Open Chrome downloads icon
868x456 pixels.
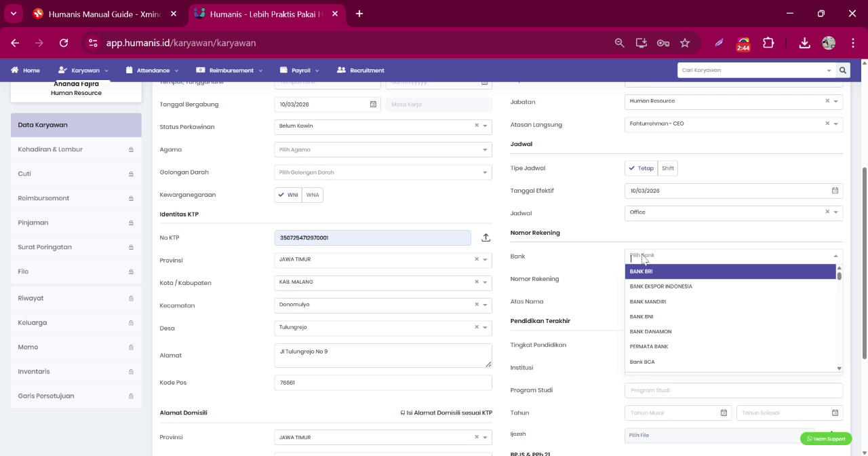(x=804, y=43)
